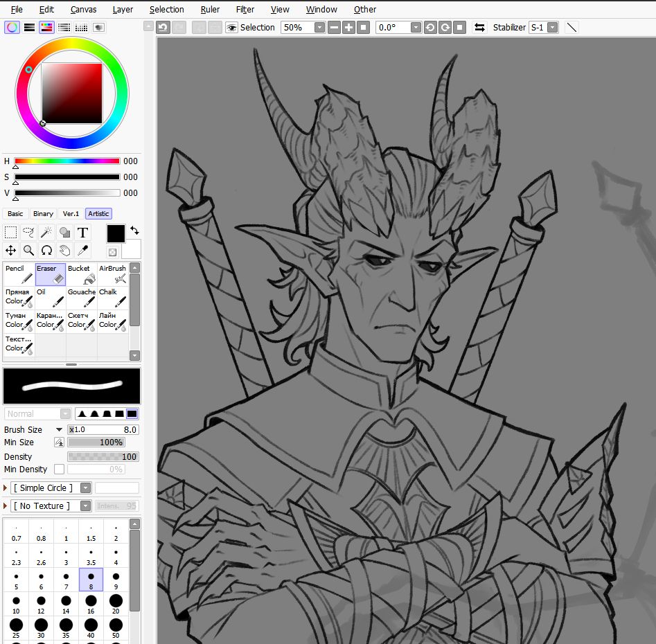Toggle the swatches panel icon
656x644 pixels.
81,28
